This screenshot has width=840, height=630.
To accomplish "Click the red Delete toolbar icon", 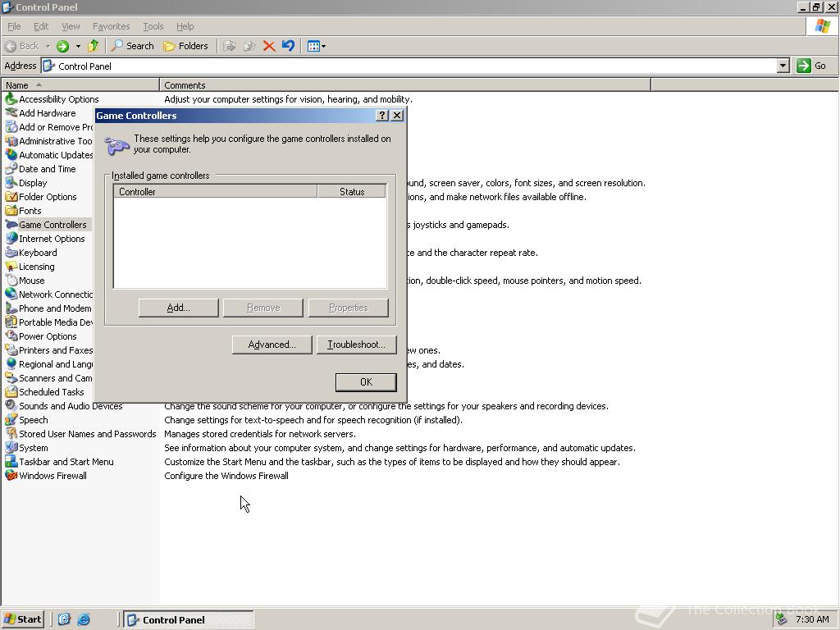I will tap(269, 46).
